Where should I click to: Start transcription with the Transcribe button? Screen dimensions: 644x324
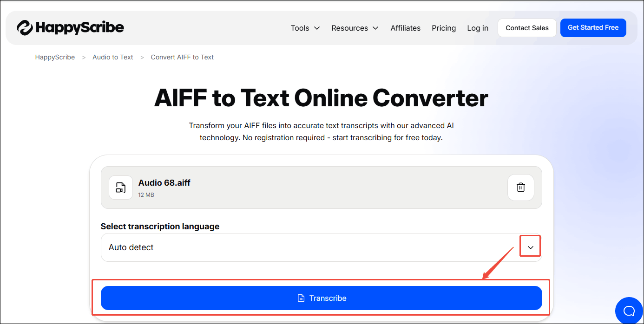(x=321, y=298)
